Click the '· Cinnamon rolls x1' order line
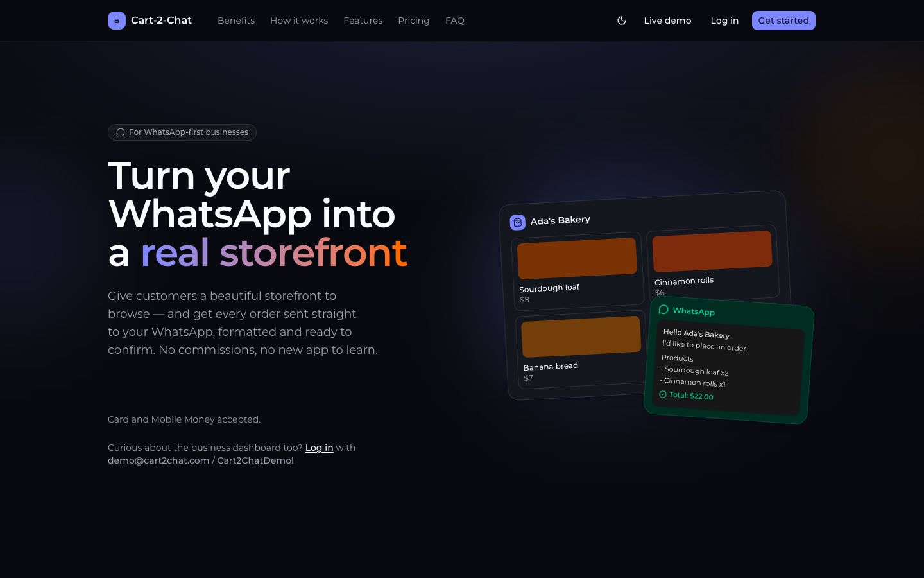 point(693,382)
